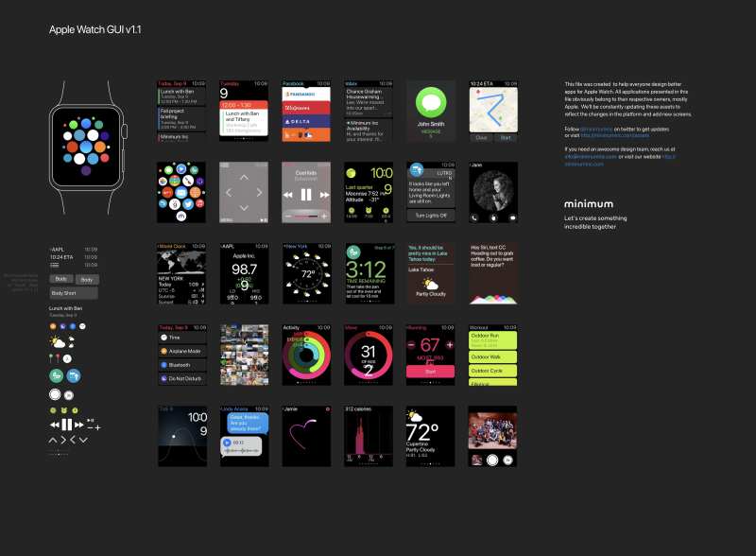Image resolution: width=756 pixels, height=556 pixels.
Task: Click Jane's circular contact photo
Action: (493, 191)
